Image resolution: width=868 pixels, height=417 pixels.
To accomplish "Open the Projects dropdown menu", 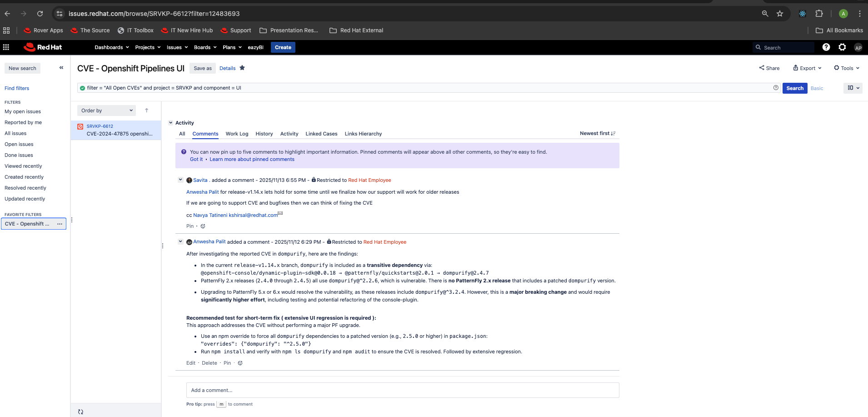I will tap(148, 47).
